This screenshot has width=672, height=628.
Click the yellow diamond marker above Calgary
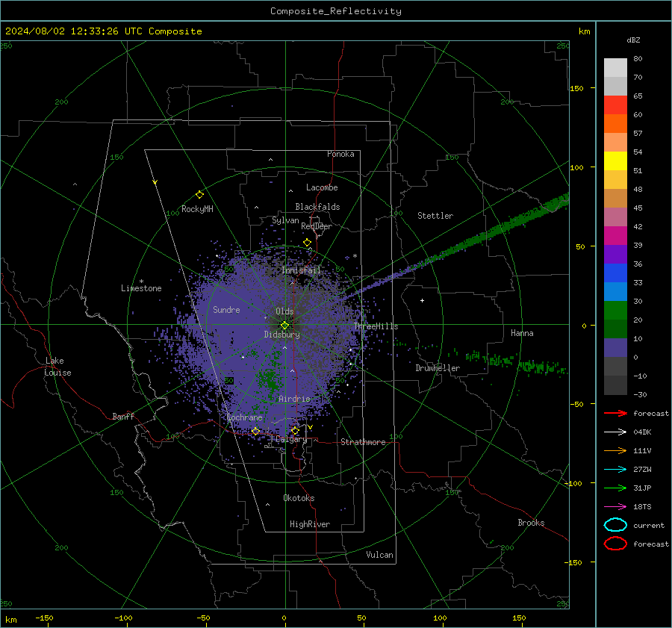click(295, 430)
